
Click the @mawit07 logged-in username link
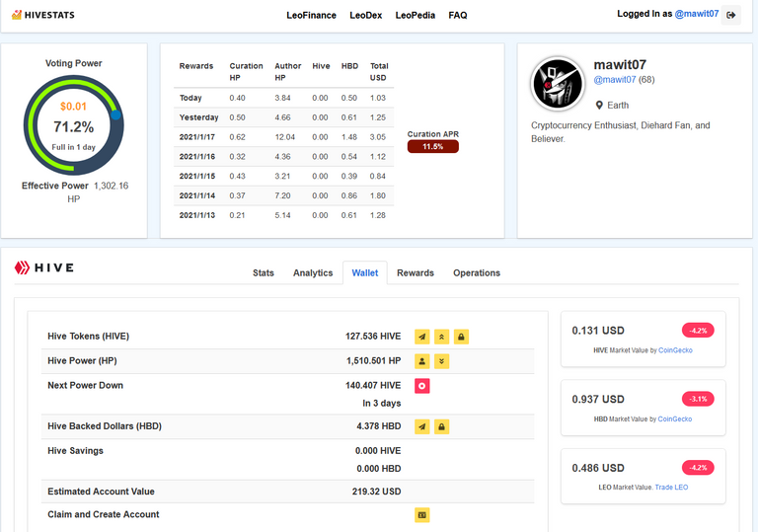[697, 14]
